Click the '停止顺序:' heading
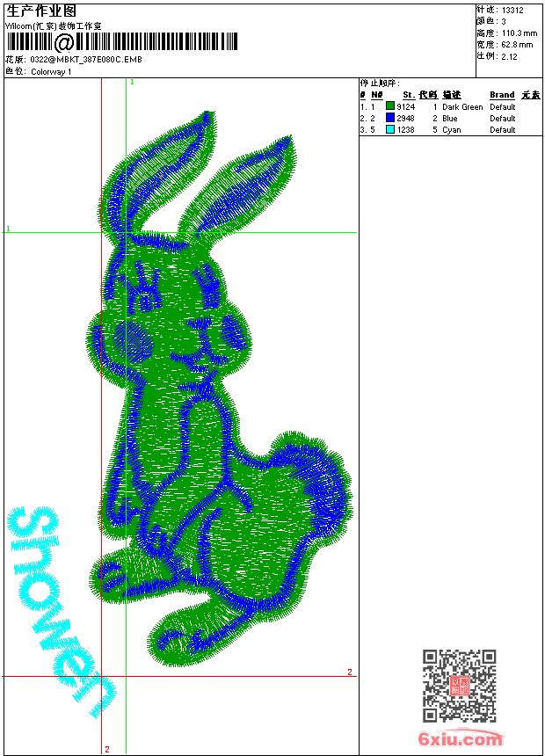 tap(380, 83)
